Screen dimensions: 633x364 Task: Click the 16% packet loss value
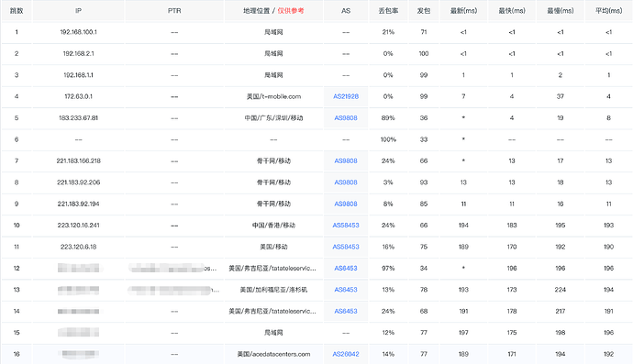pos(388,247)
